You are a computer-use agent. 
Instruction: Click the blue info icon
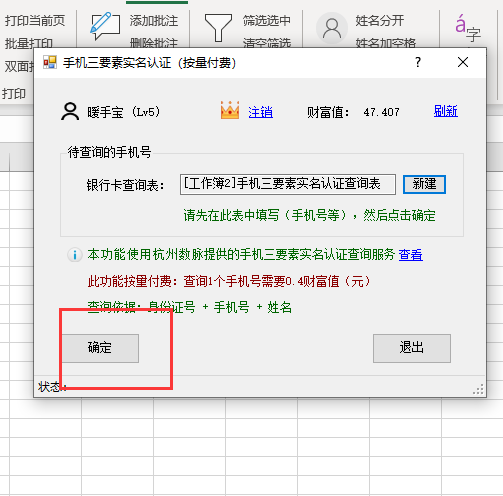(x=75, y=255)
